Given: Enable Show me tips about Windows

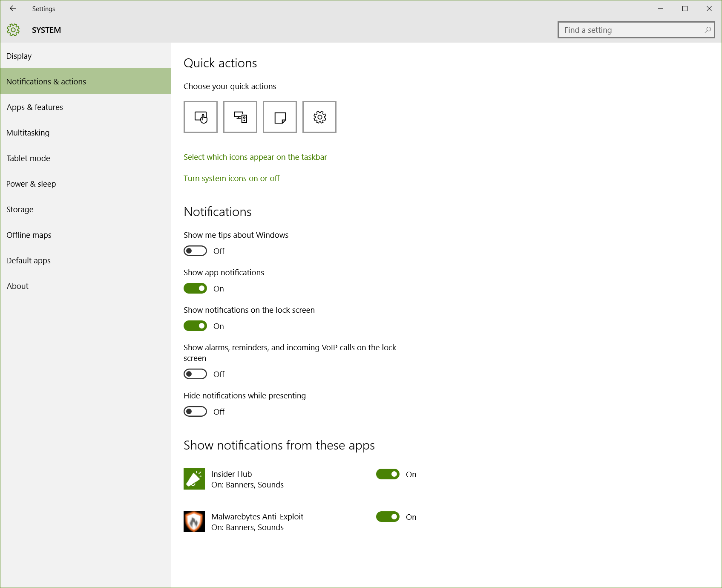Looking at the screenshot, I should (195, 251).
